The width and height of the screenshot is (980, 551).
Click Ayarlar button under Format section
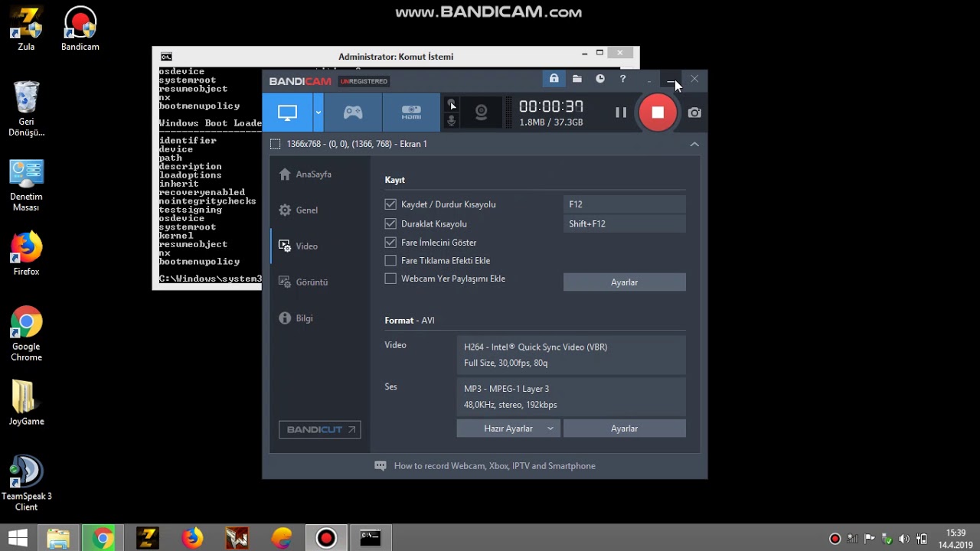(625, 429)
